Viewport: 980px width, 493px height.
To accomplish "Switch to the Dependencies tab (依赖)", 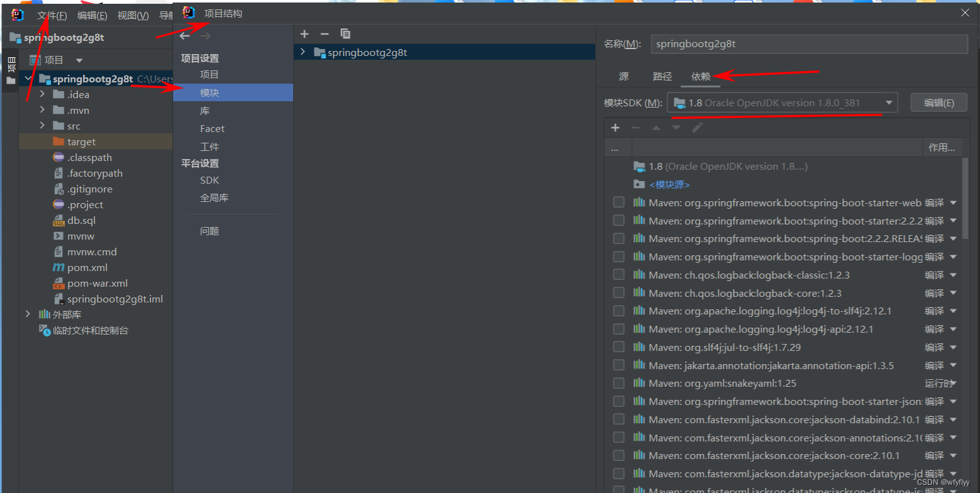I will (x=701, y=77).
